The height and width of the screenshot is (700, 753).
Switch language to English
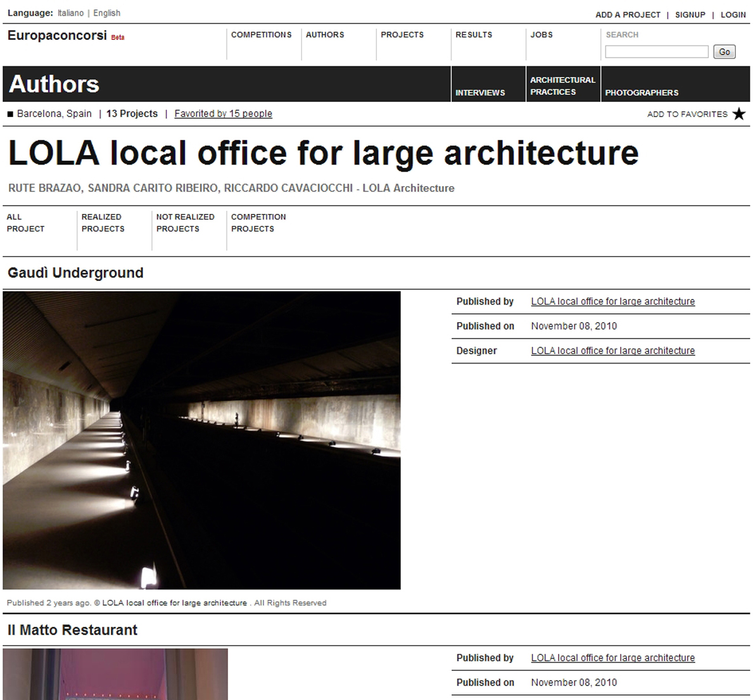(106, 13)
